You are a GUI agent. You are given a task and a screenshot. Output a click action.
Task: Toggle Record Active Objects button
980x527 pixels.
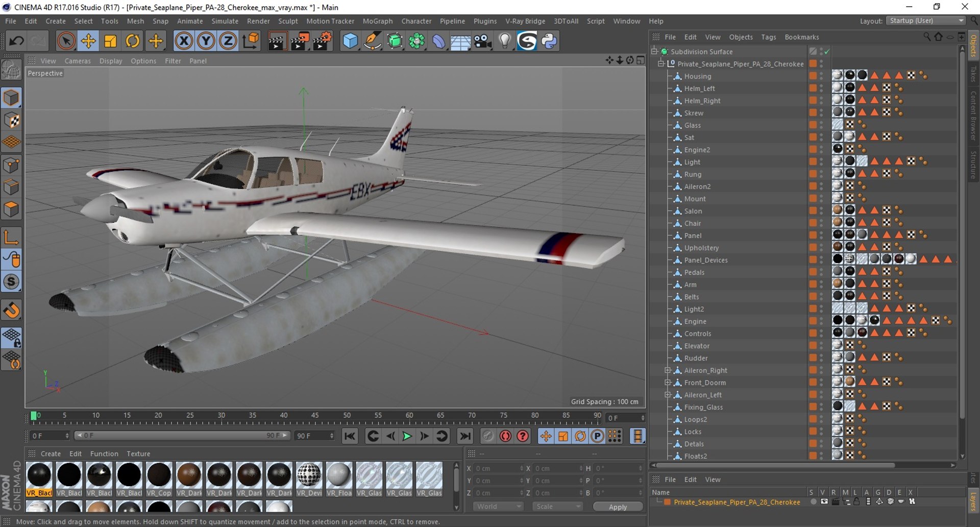(x=505, y=436)
